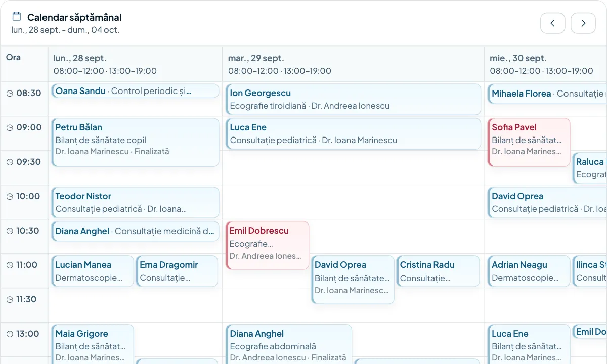
Task: Open Petru Bălan's finalized appointment
Action: pyautogui.click(x=136, y=143)
